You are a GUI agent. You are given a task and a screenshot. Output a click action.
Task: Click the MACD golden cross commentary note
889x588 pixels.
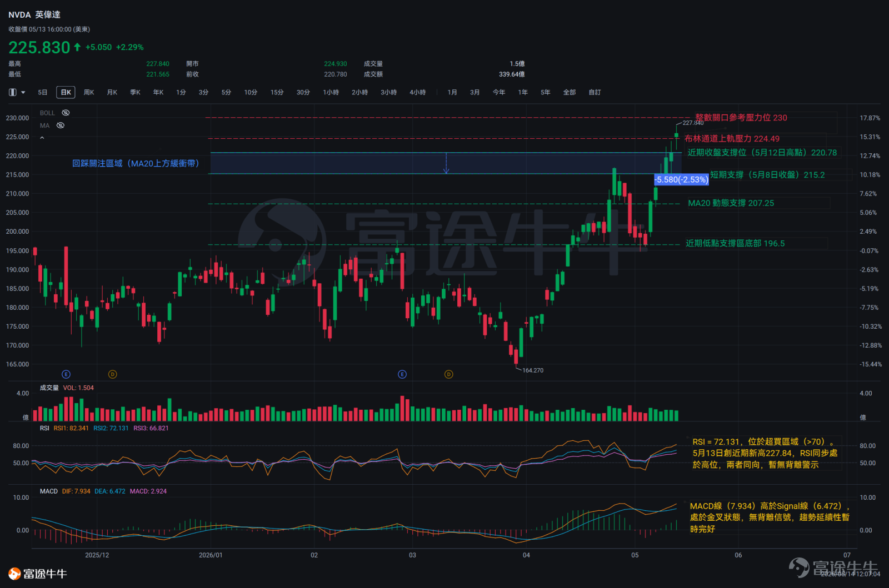[x=770, y=517]
